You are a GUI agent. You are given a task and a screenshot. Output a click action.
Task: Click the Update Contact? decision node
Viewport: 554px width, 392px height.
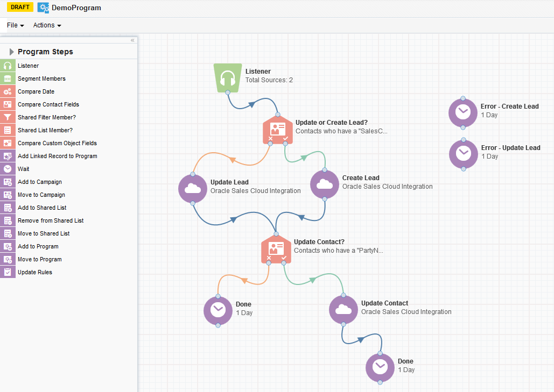(x=276, y=249)
